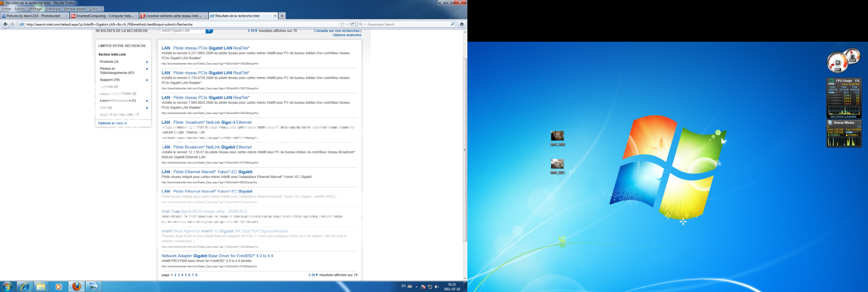
Task: Bookmark this page with the star icon
Action: [342, 24]
